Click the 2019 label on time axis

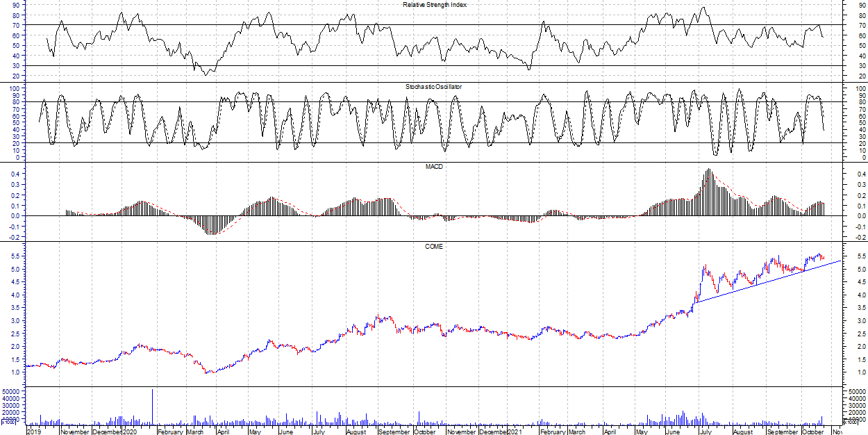point(33,432)
